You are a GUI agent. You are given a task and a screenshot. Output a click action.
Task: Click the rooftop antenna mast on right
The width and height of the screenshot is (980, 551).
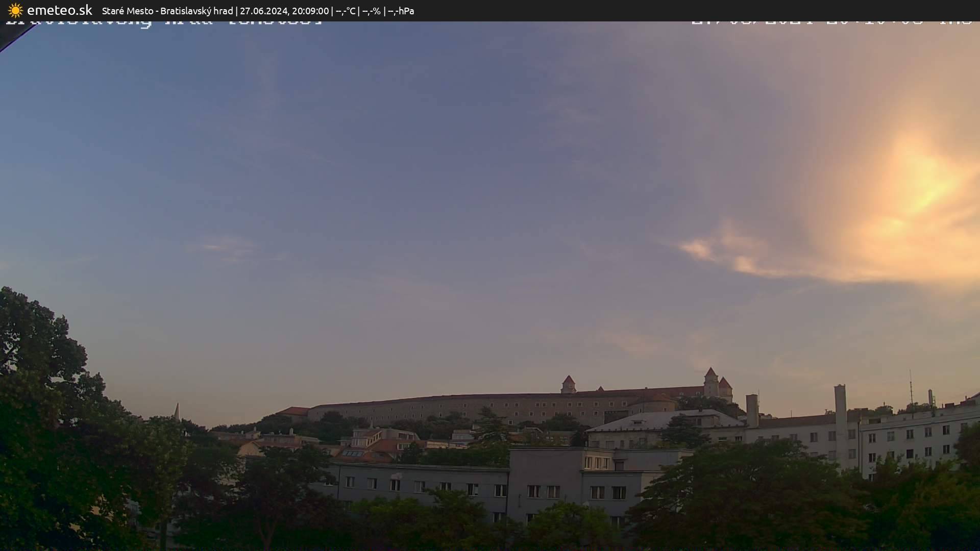coord(911,389)
